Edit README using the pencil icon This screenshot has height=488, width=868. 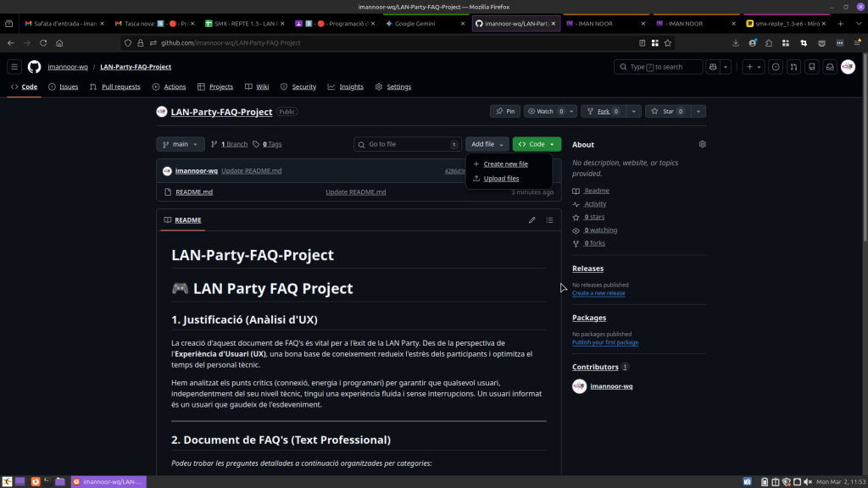532,220
